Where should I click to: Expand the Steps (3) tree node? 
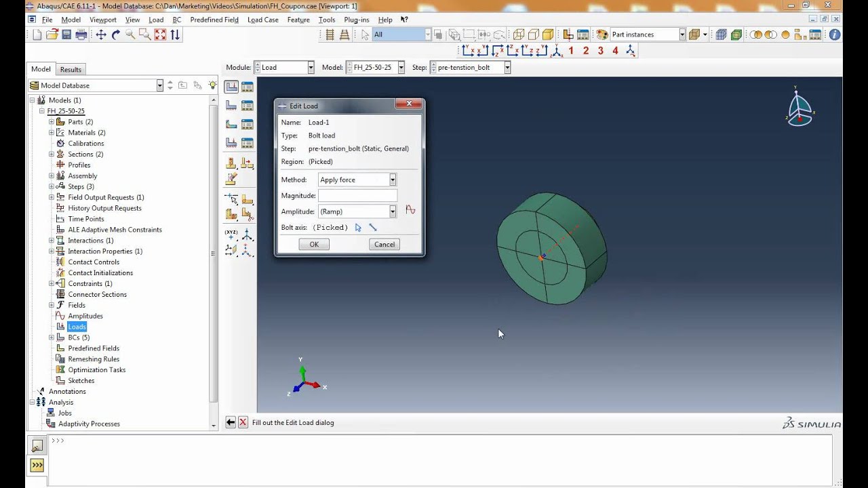52,186
